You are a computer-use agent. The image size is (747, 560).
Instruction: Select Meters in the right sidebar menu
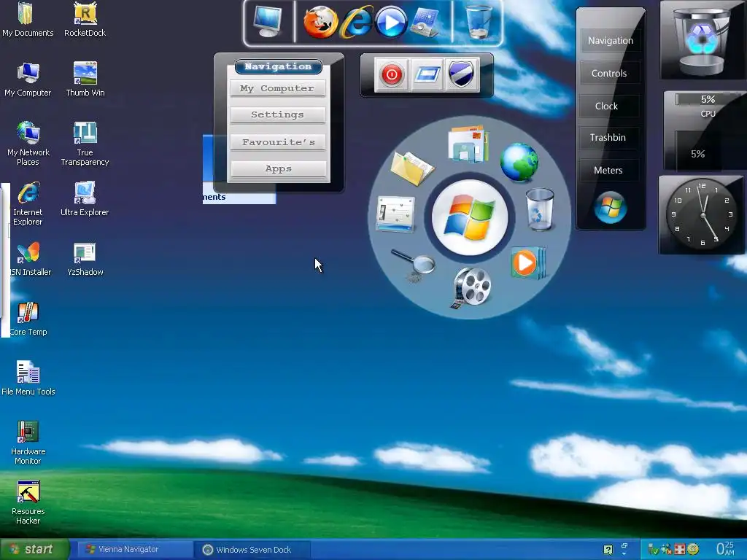tap(608, 170)
